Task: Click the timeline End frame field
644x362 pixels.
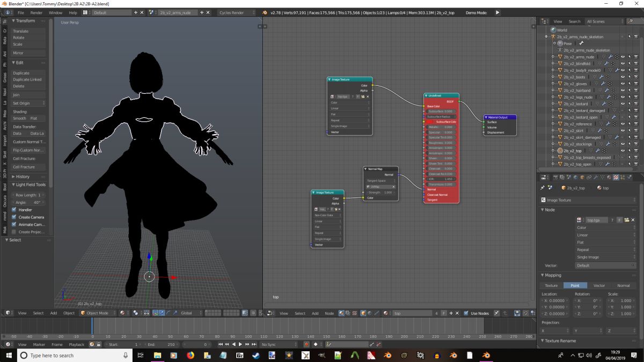Action: [x=162, y=344]
